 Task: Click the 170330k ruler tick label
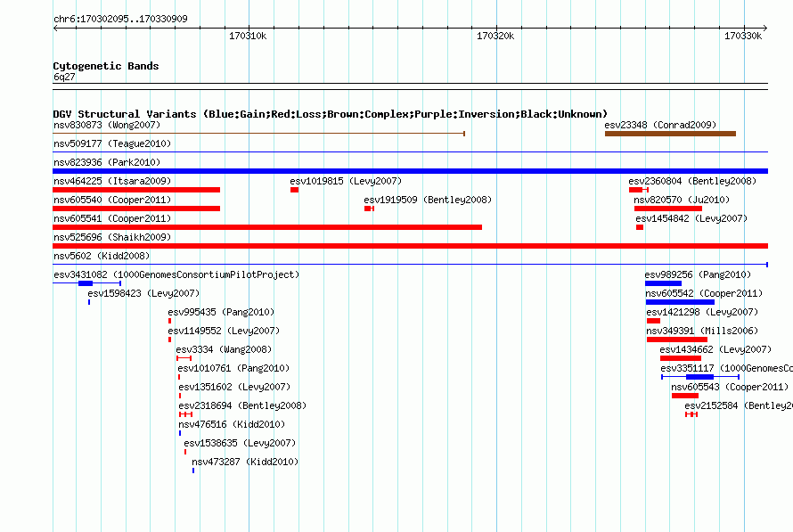[743, 36]
